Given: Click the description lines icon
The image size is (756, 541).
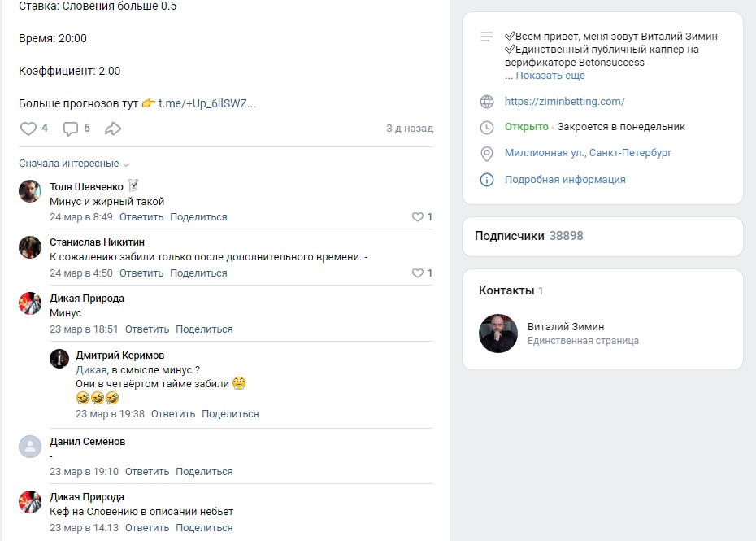Looking at the screenshot, I should (x=487, y=37).
